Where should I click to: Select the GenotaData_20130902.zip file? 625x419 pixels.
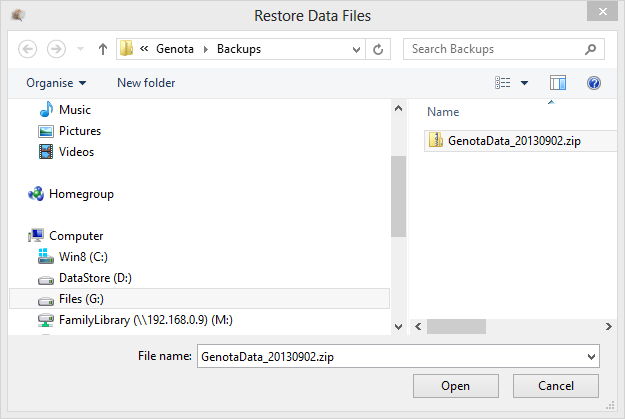tap(514, 141)
